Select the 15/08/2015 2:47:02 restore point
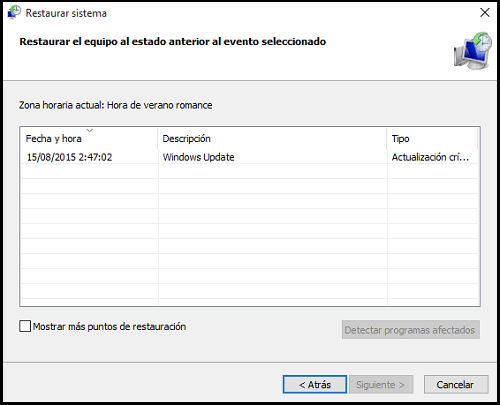This screenshot has width=500, height=405. 69,157
